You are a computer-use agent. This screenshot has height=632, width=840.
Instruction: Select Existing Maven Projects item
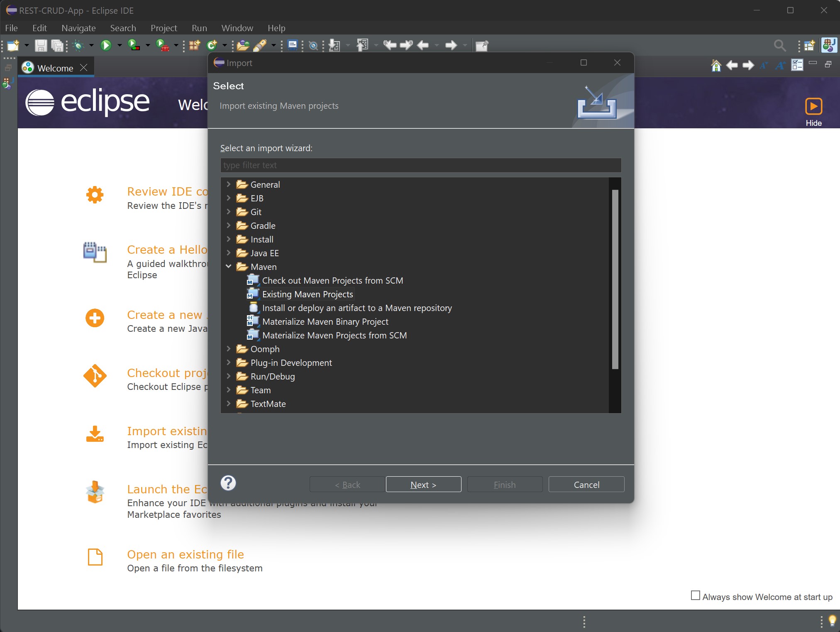308,294
